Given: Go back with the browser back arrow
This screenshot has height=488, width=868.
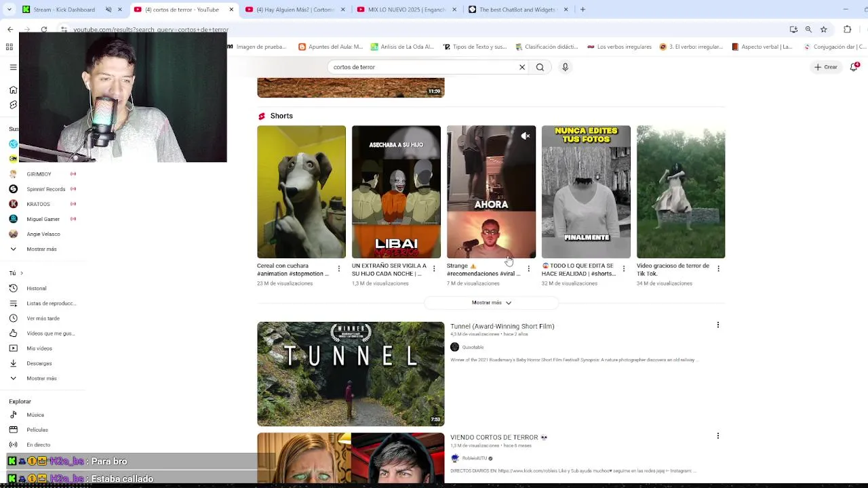Looking at the screenshot, I should tap(10, 29).
